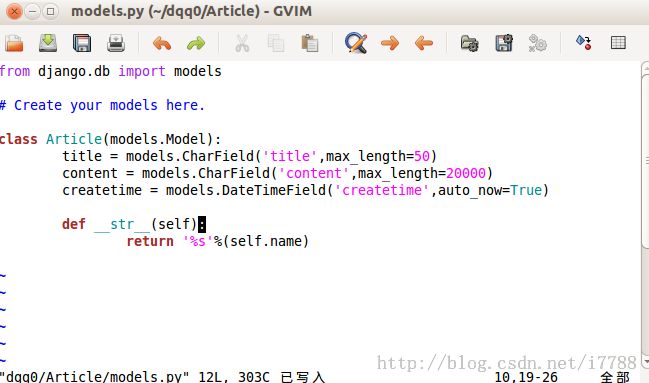Viewport: 649px width, 383px height.
Task: Click the vertical scrollbar thumb
Action: click(x=645, y=161)
